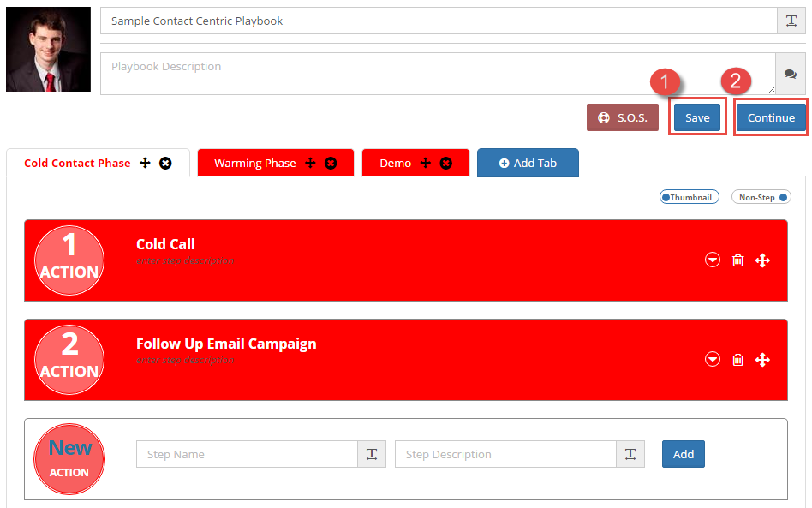This screenshot has width=812, height=508.
Task: Click the comment icon beside Playbook Description
Action: [x=791, y=75]
